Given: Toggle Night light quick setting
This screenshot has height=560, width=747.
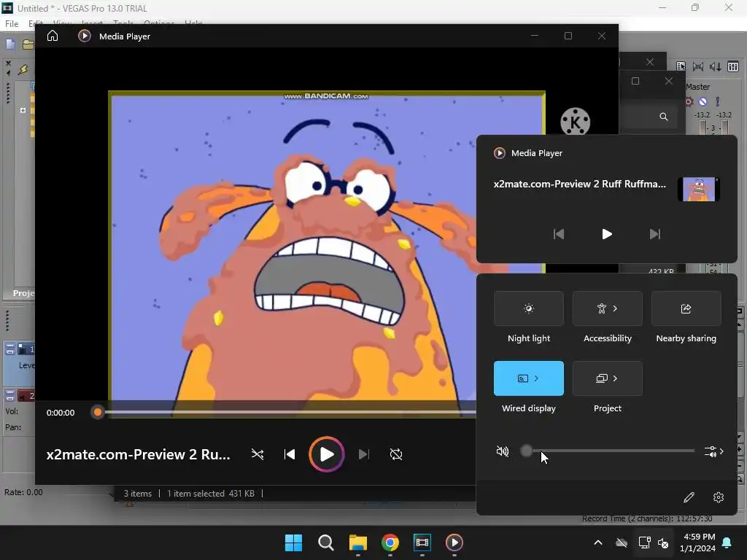Looking at the screenshot, I should (529, 308).
